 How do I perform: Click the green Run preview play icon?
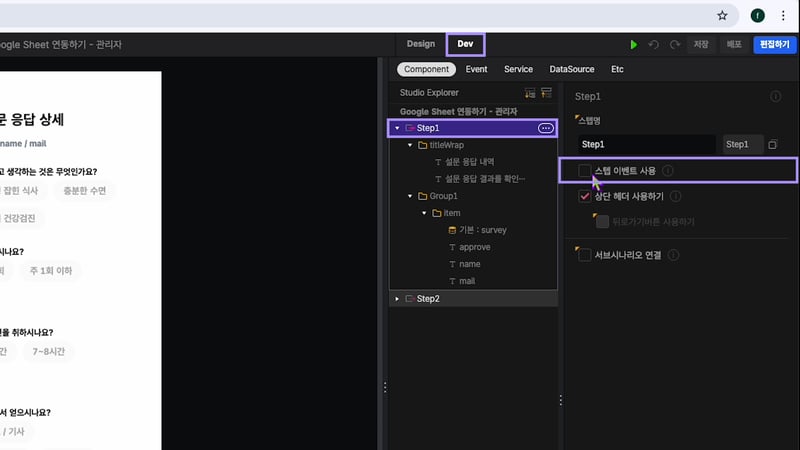tap(634, 44)
